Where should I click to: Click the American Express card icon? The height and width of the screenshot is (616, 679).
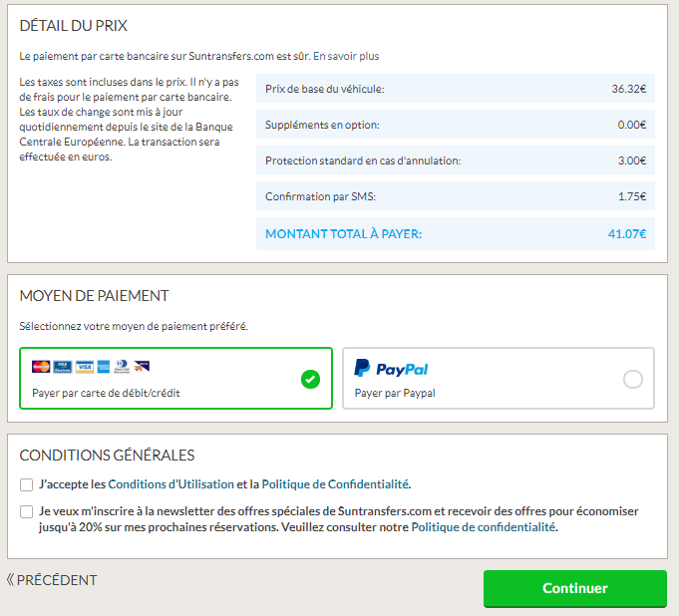pyautogui.click(x=104, y=367)
